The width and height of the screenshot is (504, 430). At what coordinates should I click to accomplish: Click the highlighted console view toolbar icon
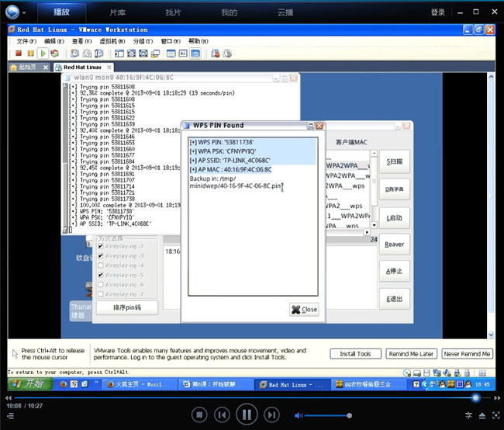pos(195,54)
